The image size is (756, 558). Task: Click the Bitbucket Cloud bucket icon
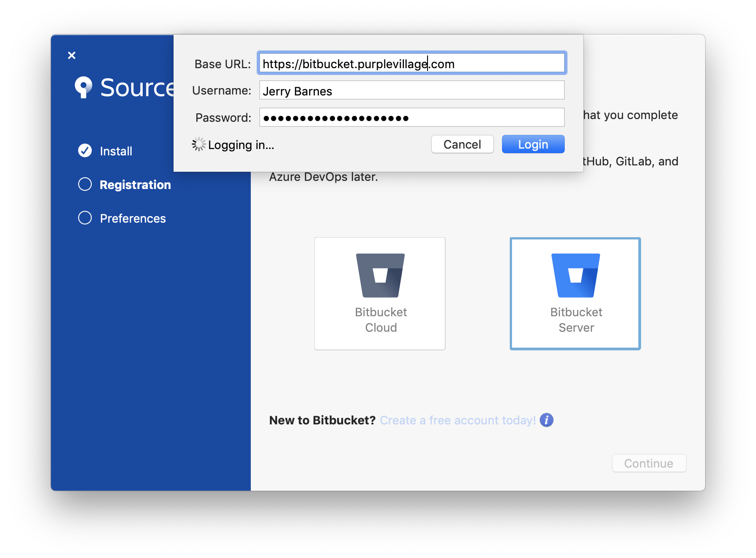click(380, 275)
